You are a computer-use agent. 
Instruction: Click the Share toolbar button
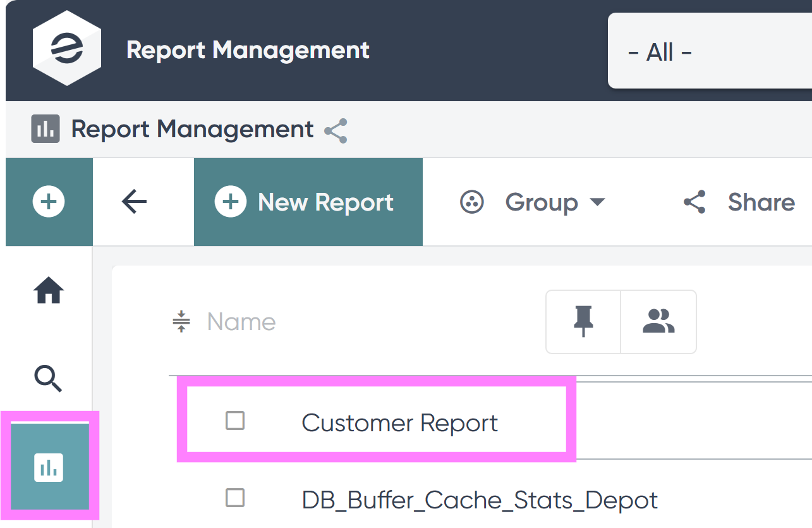739,202
